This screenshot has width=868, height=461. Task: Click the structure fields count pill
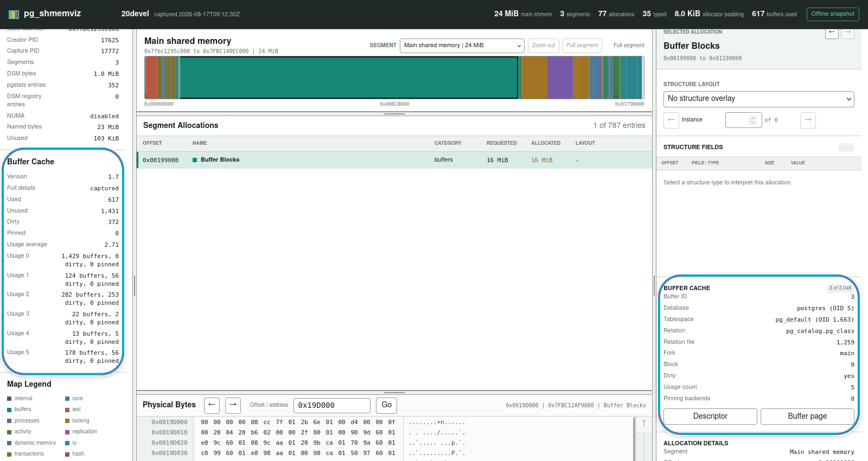[x=846, y=148]
